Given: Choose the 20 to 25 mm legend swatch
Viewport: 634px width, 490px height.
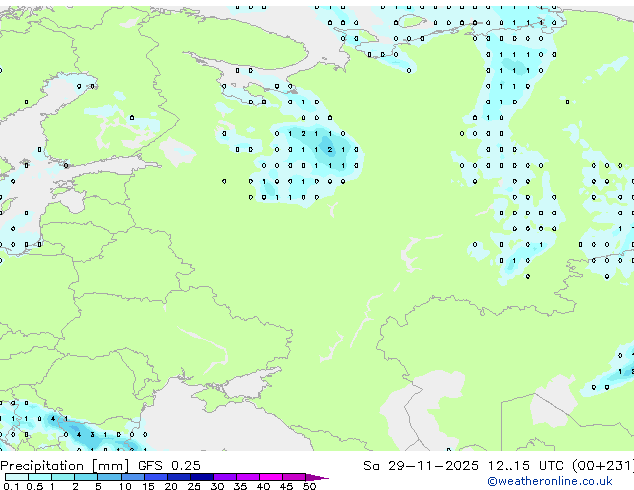Looking at the screenshot, I should pos(179,477).
